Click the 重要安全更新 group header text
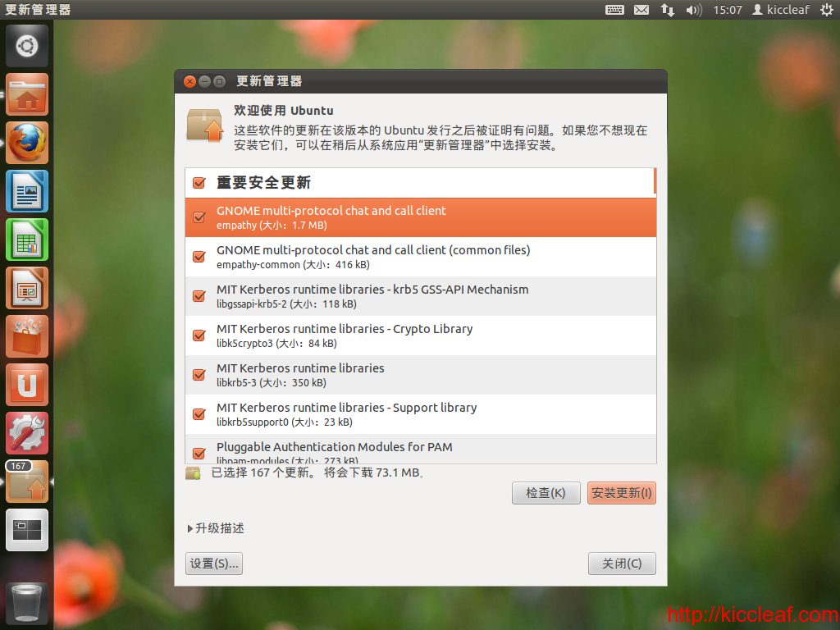Screen dimensions: 840x630 click(x=263, y=183)
